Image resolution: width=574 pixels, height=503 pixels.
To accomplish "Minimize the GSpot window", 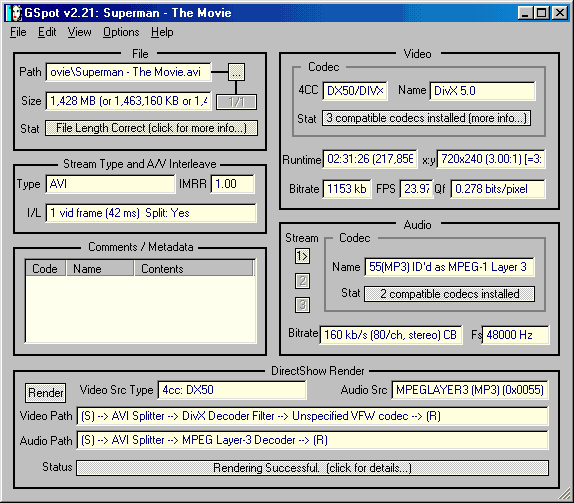I will click(x=525, y=13).
